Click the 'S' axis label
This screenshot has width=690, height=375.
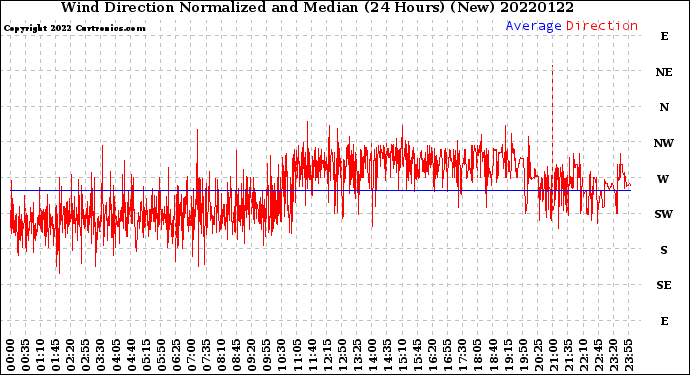[664, 250]
